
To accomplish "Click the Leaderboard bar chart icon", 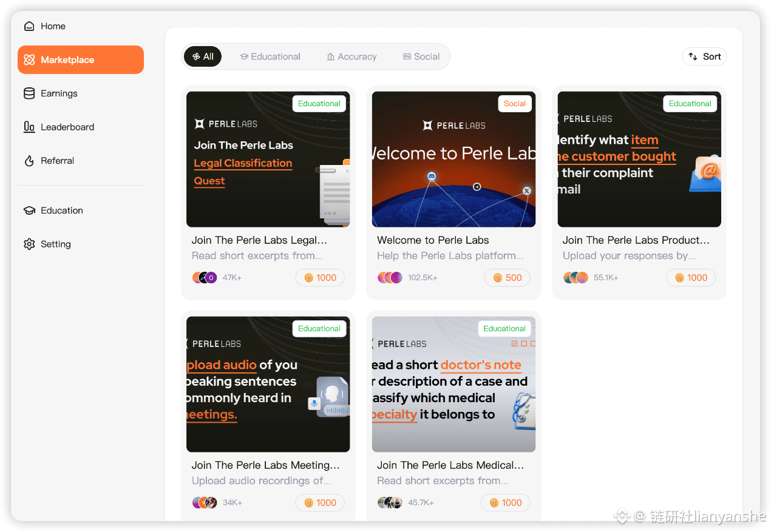I will (x=29, y=127).
